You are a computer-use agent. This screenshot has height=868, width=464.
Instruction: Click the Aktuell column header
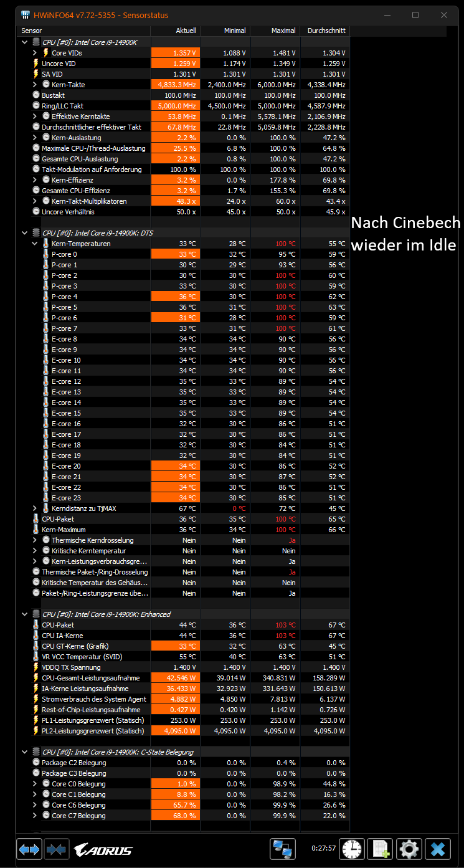[x=176, y=31]
